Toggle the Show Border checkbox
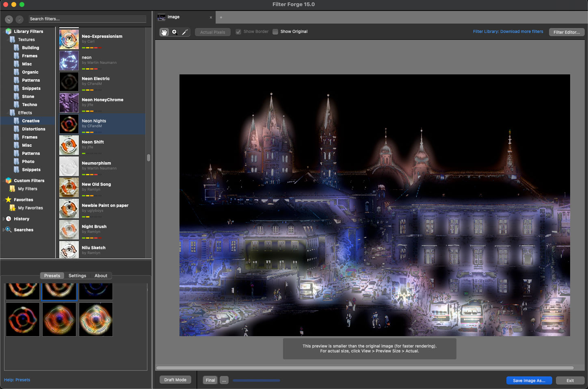This screenshot has height=389, width=588. [238, 32]
